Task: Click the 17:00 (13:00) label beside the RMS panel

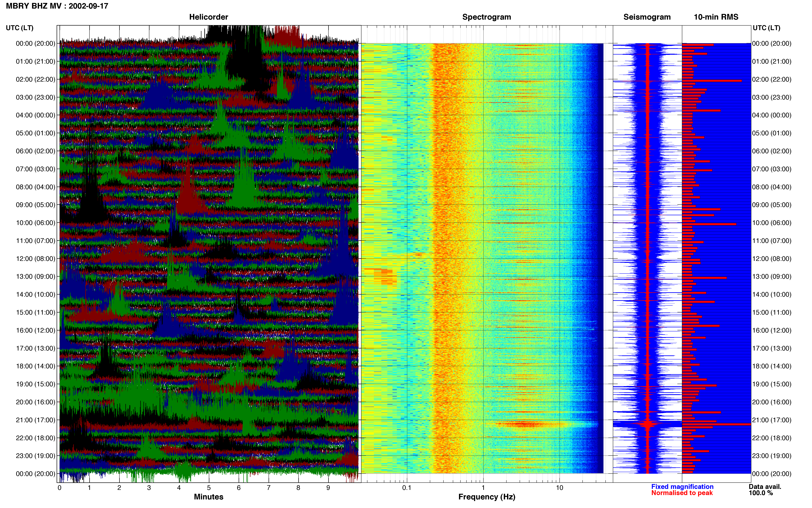Action: click(772, 348)
